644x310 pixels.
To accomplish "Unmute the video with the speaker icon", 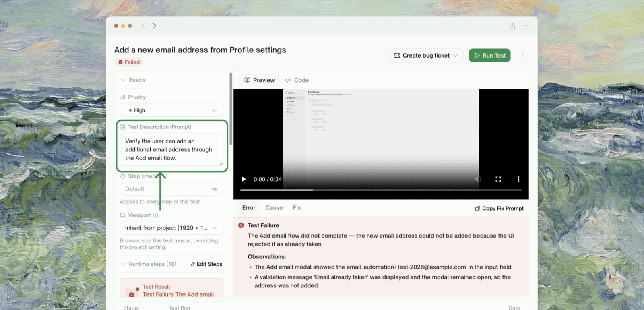I will tap(478, 179).
